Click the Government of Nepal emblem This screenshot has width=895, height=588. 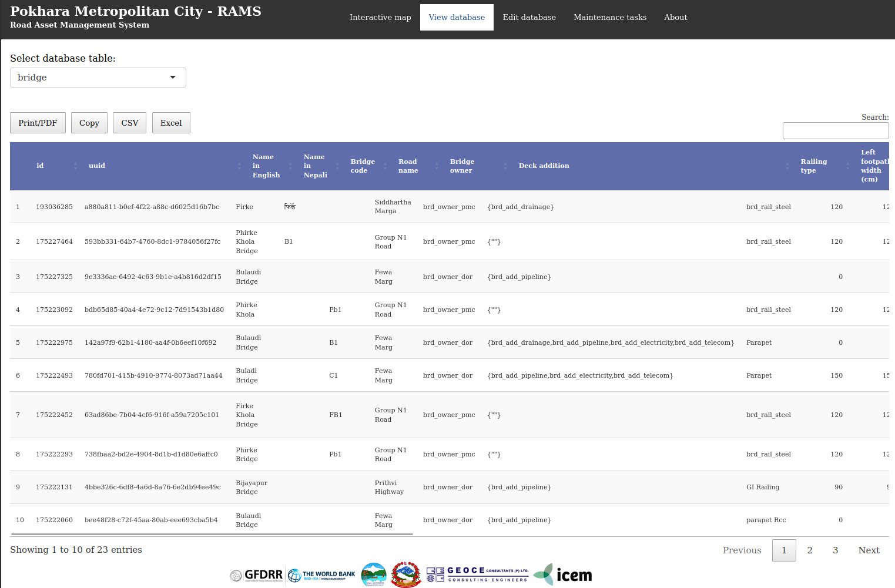click(x=405, y=575)
